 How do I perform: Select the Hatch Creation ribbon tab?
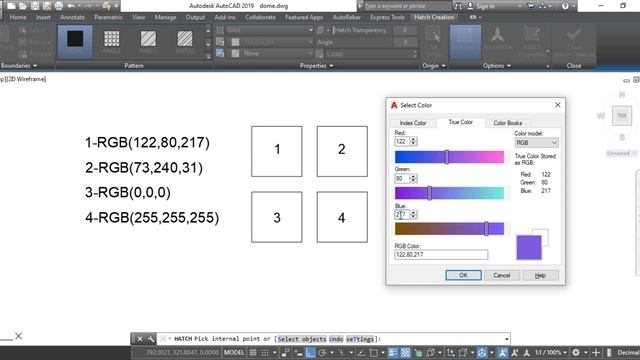pyautogui.click(x=434, y=17)
